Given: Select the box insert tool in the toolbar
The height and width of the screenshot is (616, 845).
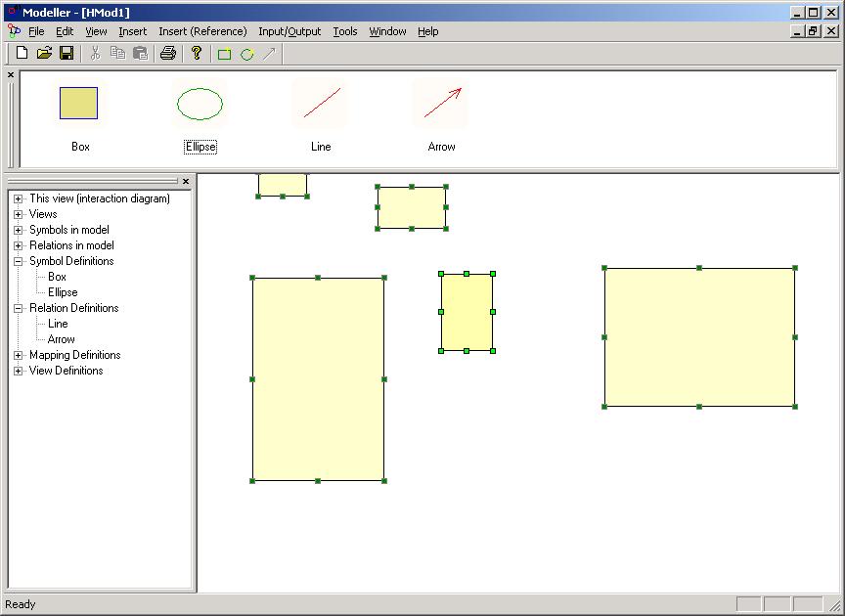Looking at the screenshot, I should (x=224, y=54).
